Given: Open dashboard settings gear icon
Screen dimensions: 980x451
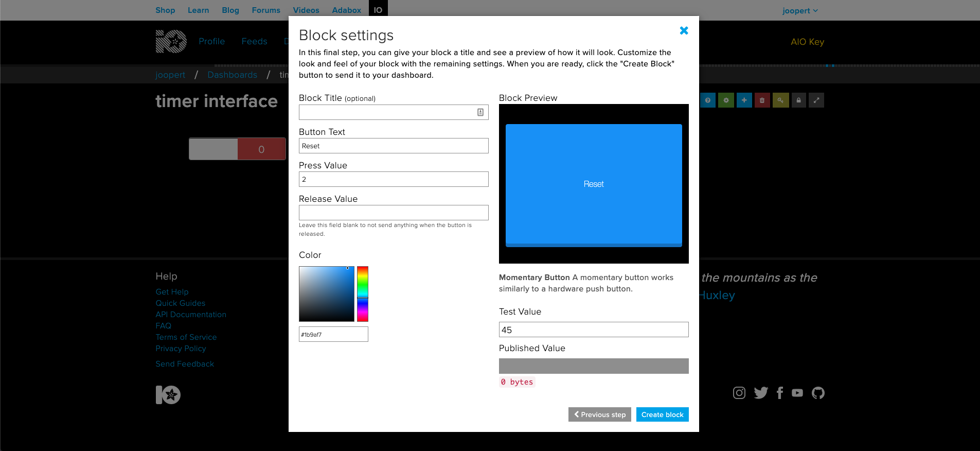Looking at the screenshot, I should pos(726,100).
